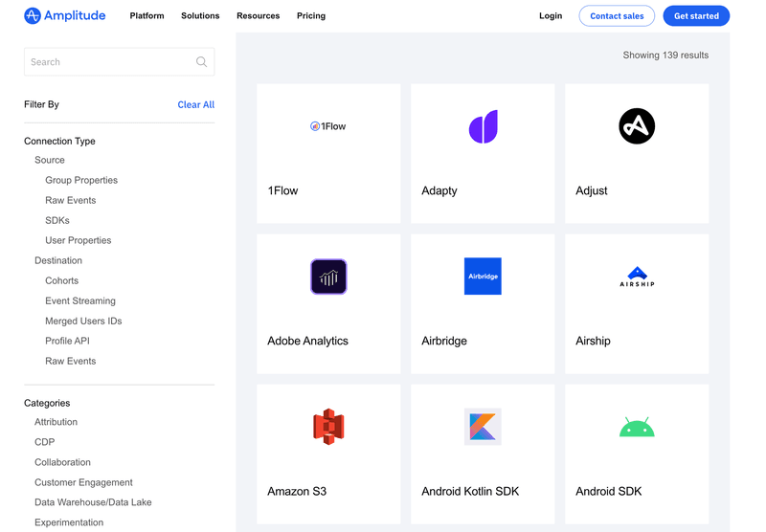Click the Amazon S3 card title

(x=297, y=491)
